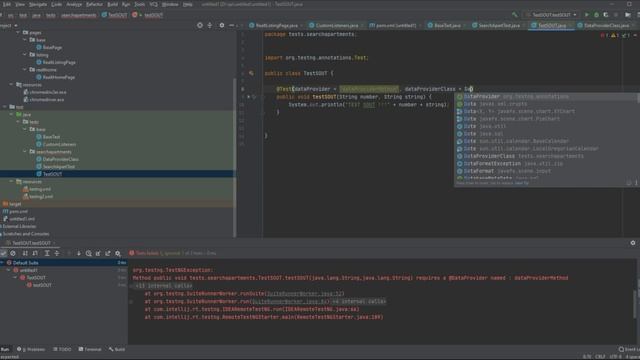Open the Tools menu
This screenshot has height=360, width=640.
click(x=140, y=4)
